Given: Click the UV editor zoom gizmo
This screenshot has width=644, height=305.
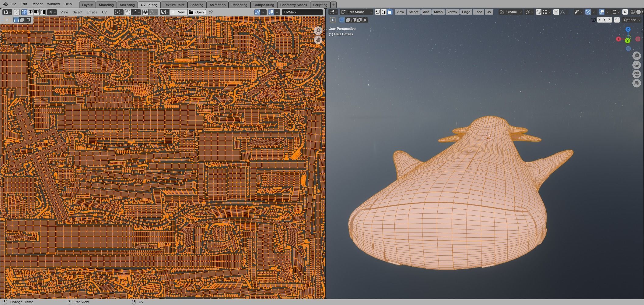Looking at the screenshot, I should (318, 30).
